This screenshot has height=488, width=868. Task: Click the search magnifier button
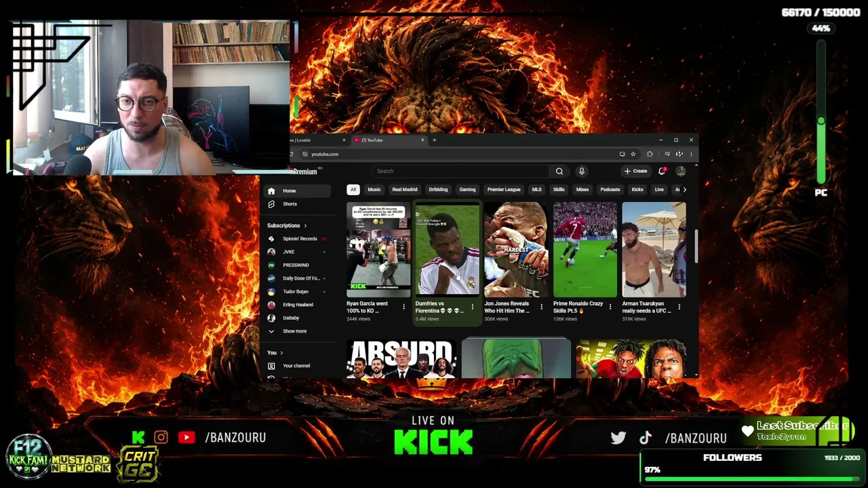click(x=559, y=171)
